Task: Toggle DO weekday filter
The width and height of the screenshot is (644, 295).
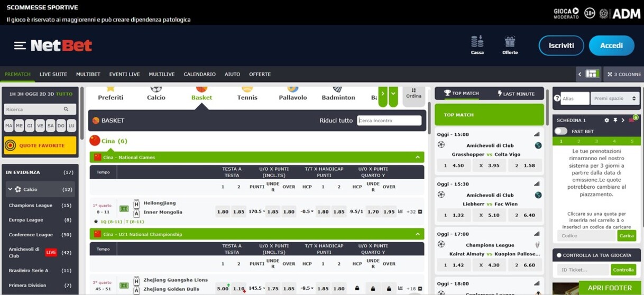Action: (61, 125)
